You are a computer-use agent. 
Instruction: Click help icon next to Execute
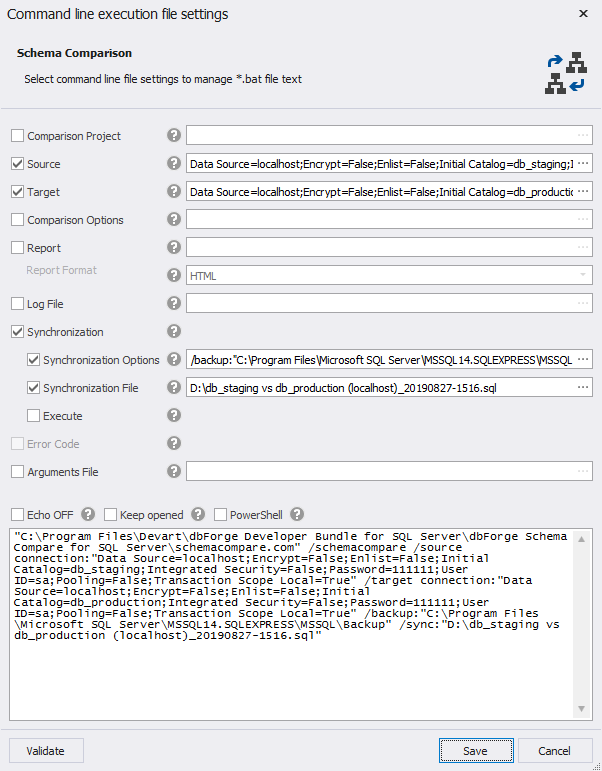tap(174, 415)
